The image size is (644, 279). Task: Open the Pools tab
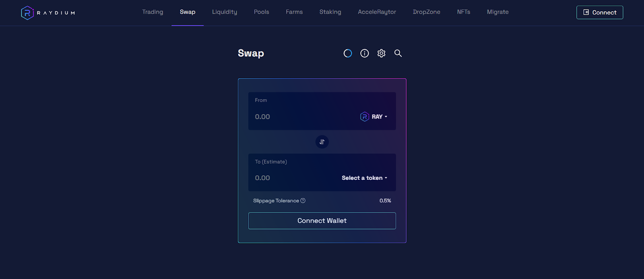[x=262, y=12]
